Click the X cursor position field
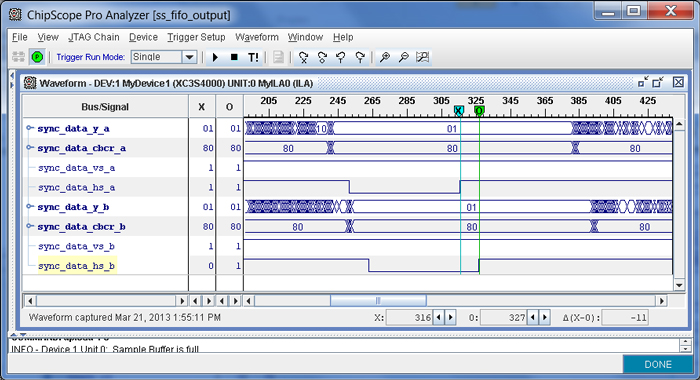Screen dimensions: 700x380 click(x=409, y=317)
